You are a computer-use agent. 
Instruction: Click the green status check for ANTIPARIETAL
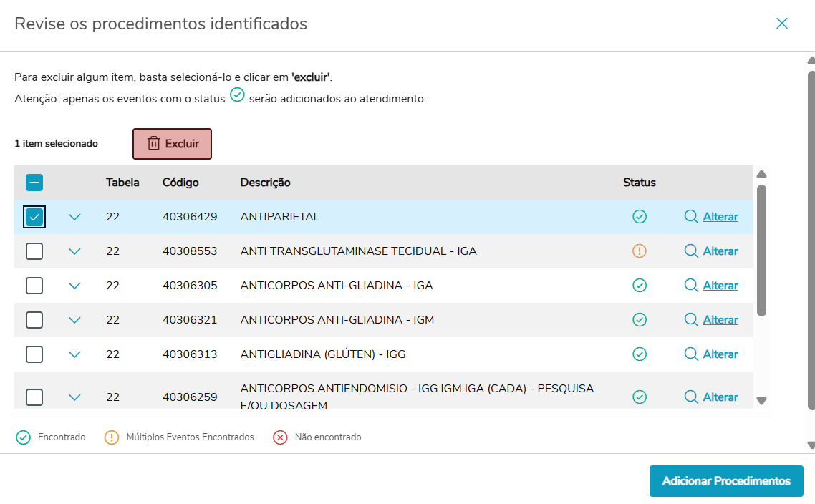[x=640, y=217]
